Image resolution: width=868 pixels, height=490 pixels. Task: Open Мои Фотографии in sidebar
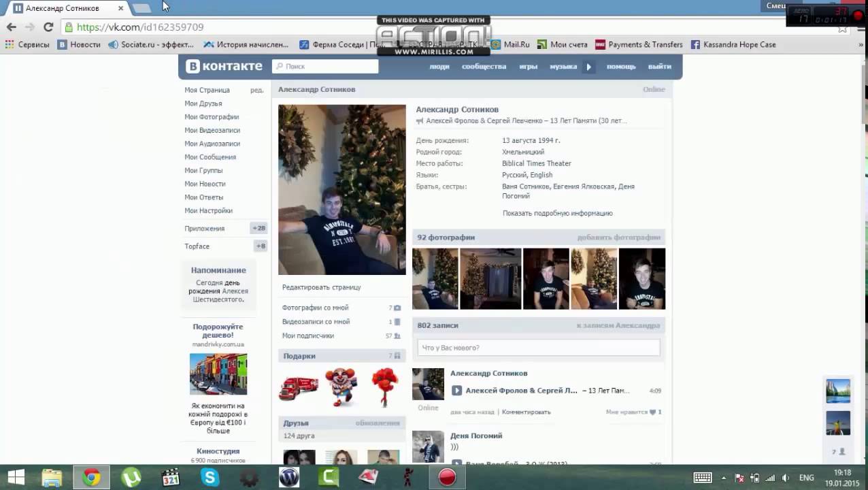[x=212, y=117]
